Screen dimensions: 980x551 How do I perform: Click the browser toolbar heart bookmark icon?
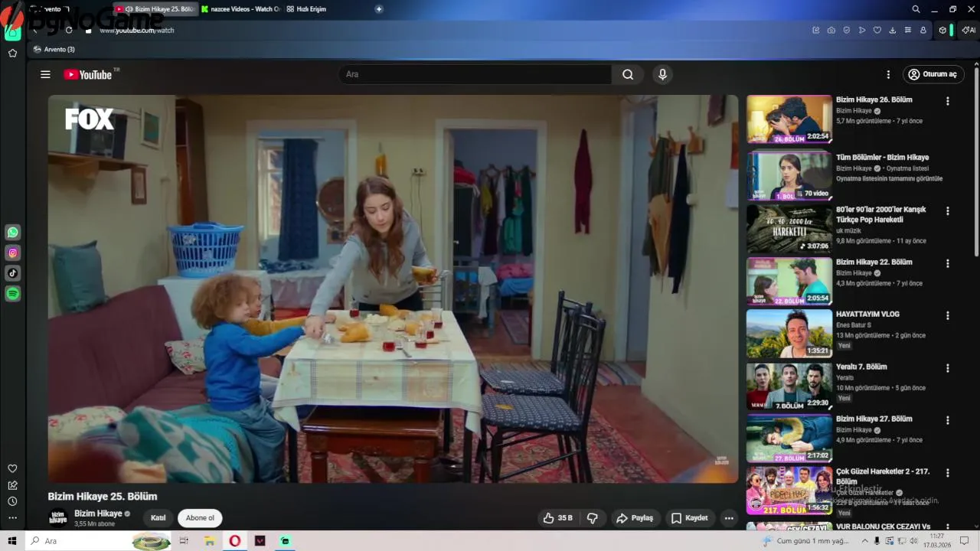click(x=877, y=30)
